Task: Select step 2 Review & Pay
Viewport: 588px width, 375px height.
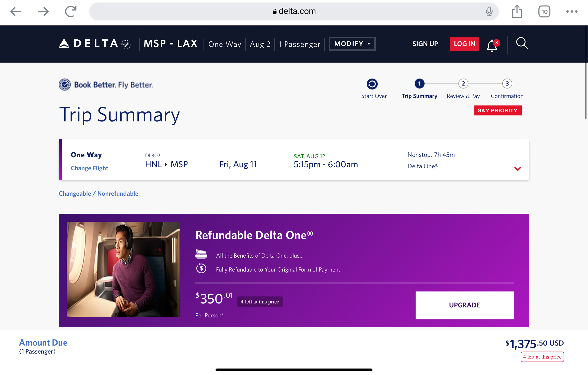Action: tap(463, 89)
